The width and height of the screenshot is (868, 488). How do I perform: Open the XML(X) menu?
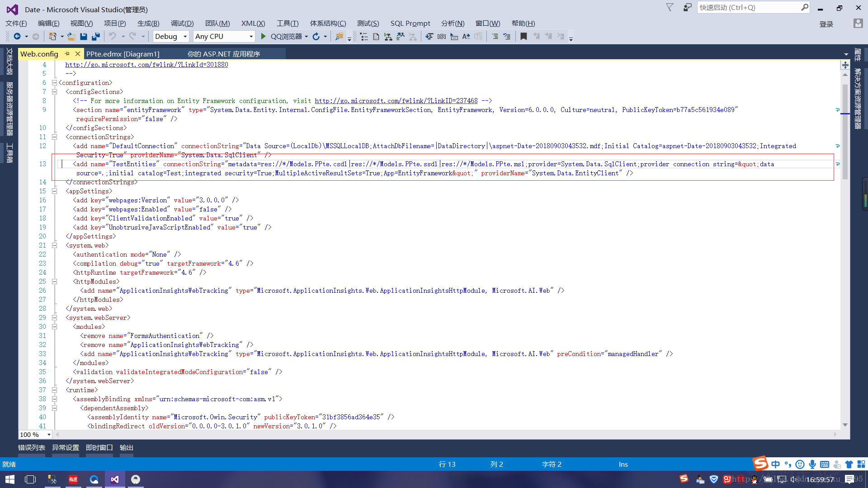[x=253, y=23]
